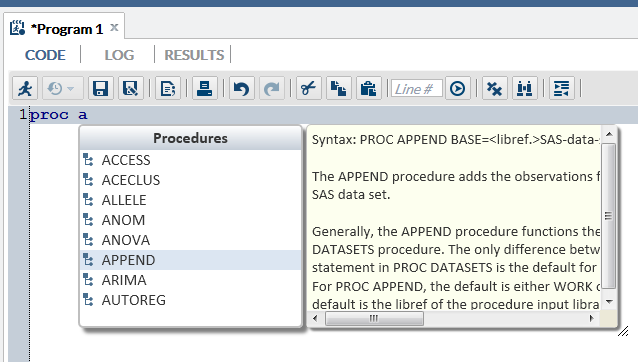Save the program using the floppy disk icon
The width and height of the screenshot is (638, 362).
pyautogui.click(x=100, y=88)
